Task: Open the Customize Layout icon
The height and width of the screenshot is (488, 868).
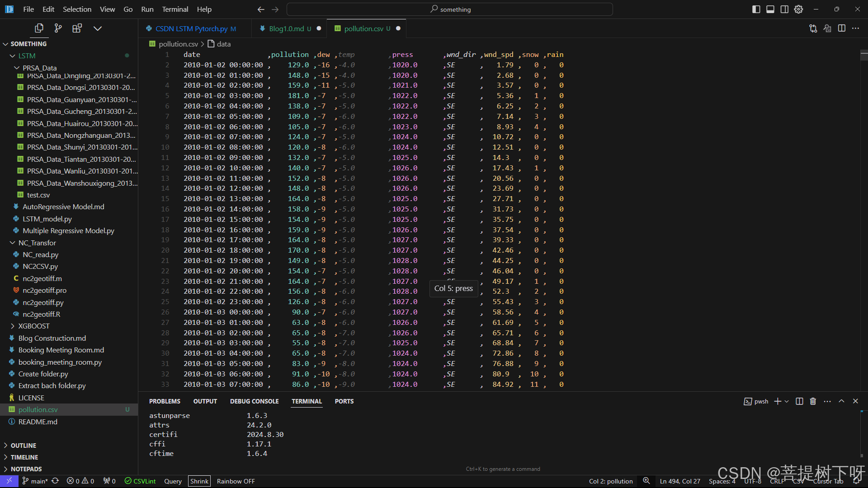Action: [798, 9]
